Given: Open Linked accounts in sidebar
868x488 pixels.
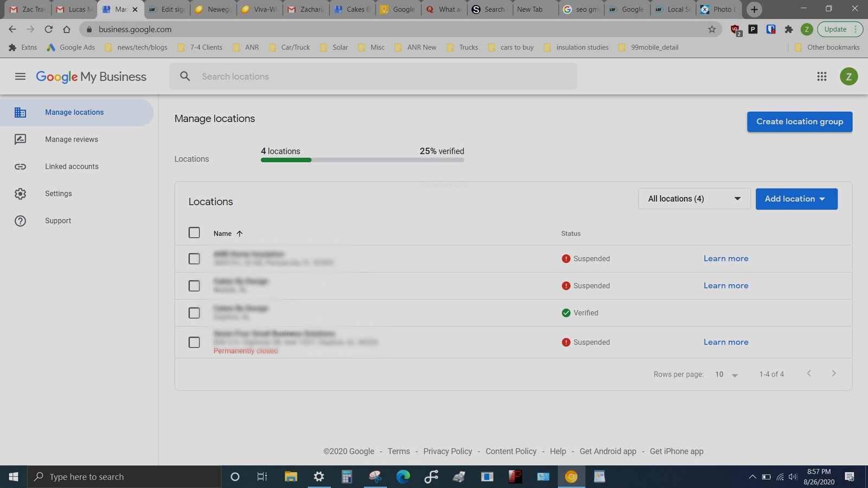Looking at the screenshot, I should 72,166.
